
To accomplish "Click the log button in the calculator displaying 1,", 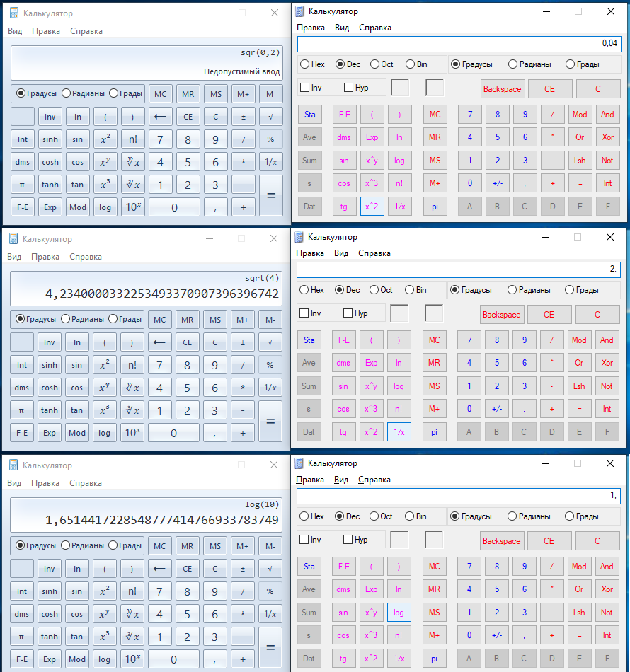I will pos(399,613).
